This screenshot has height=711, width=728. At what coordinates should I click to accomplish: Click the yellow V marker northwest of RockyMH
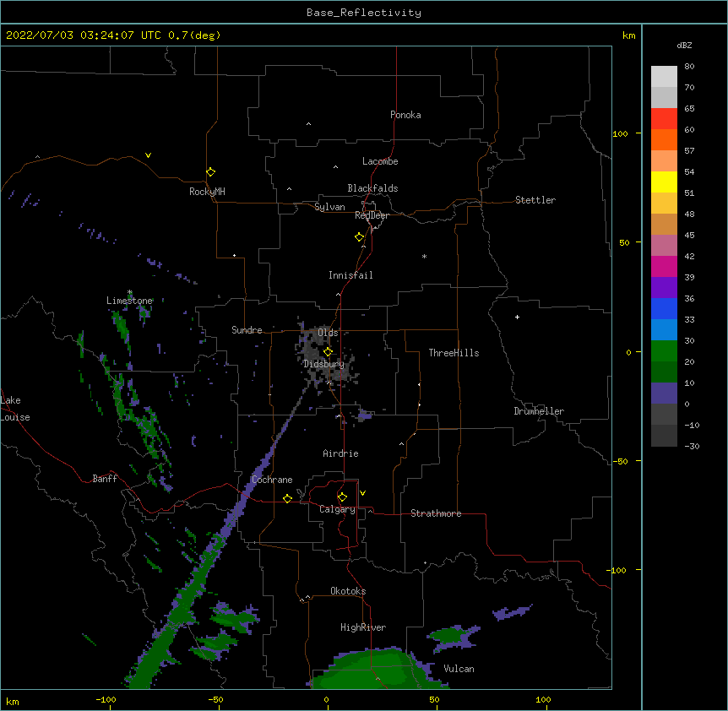148,155
